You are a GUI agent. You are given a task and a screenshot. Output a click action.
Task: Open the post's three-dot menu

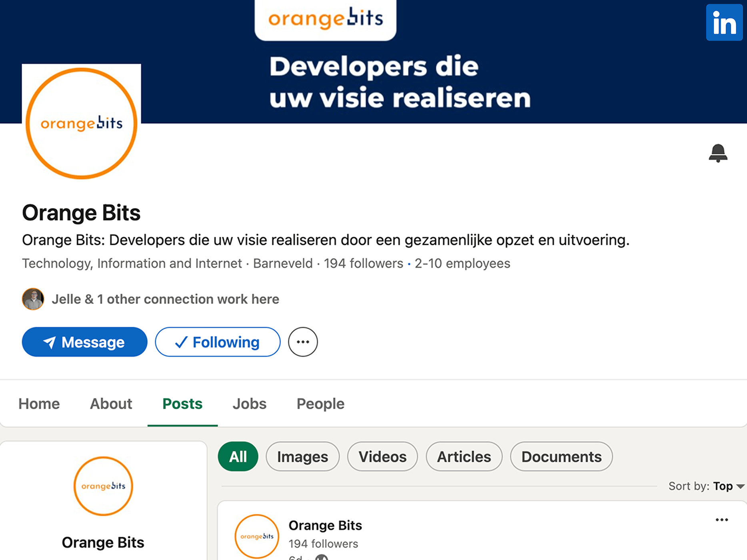[x=722, y=520]
